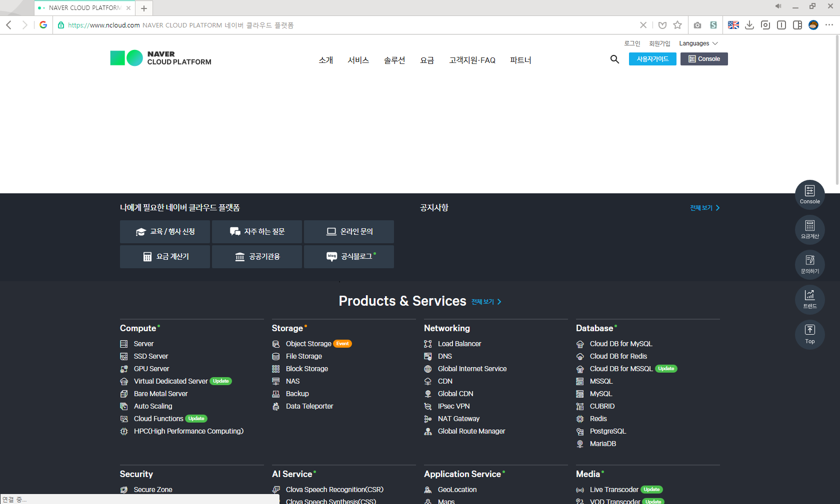Screen dimensions: 840x504
Task: Open the Cloud Functions service link
Action: [158, 419]
